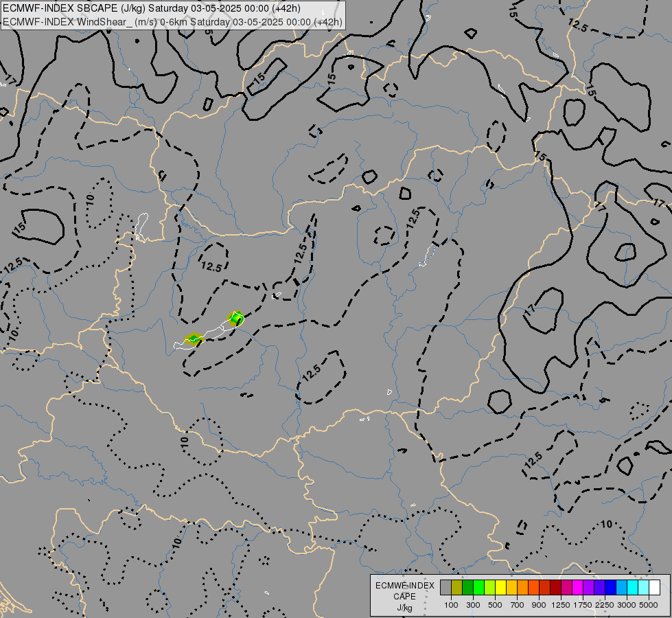The width and height of the screenshot is (672, 618).
Task: Click the 100 legend tick value
Action: pos(451,605)
